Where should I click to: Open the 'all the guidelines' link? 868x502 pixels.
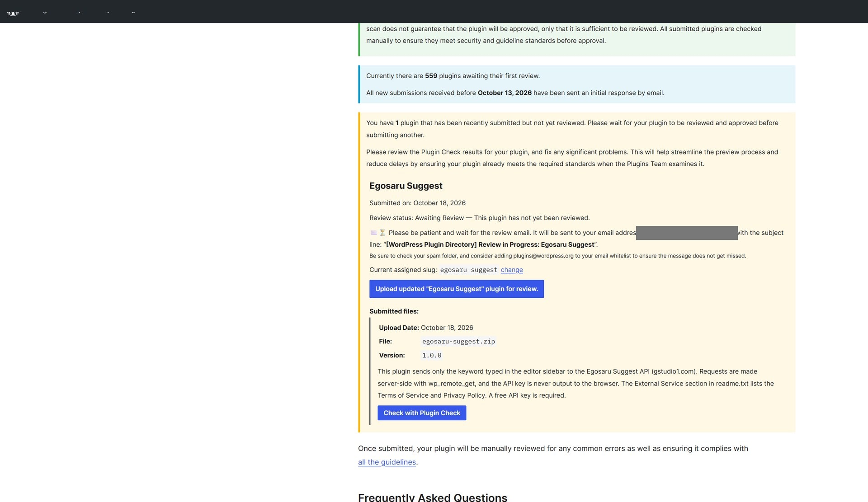coord(387,462)
